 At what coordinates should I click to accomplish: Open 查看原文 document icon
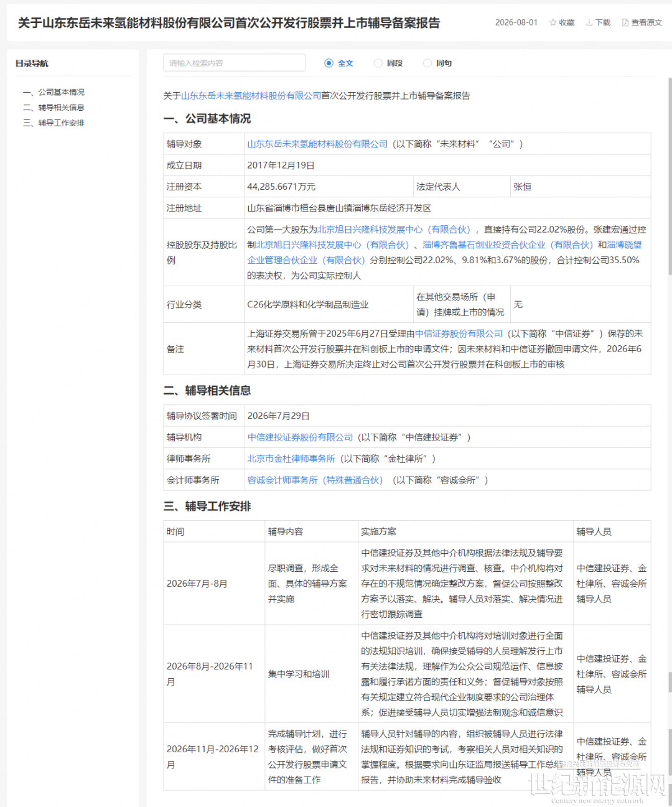625,22
